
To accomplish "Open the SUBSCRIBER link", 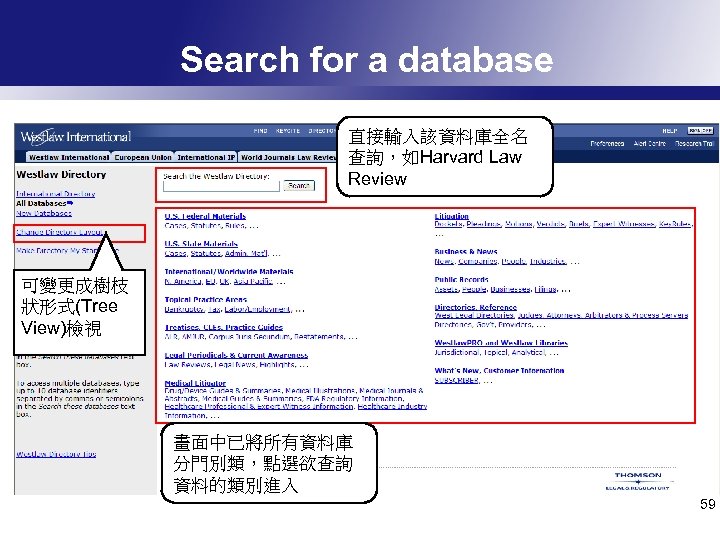I will (456, 380).
